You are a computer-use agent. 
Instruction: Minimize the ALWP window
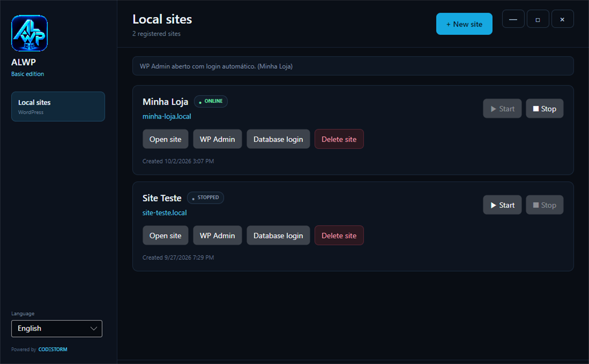pos(513,19)
